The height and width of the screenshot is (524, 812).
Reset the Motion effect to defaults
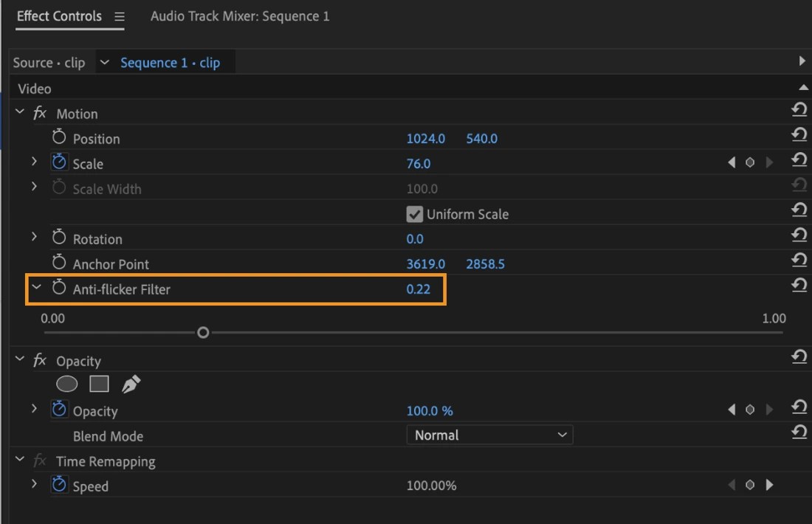click(799, 109)
